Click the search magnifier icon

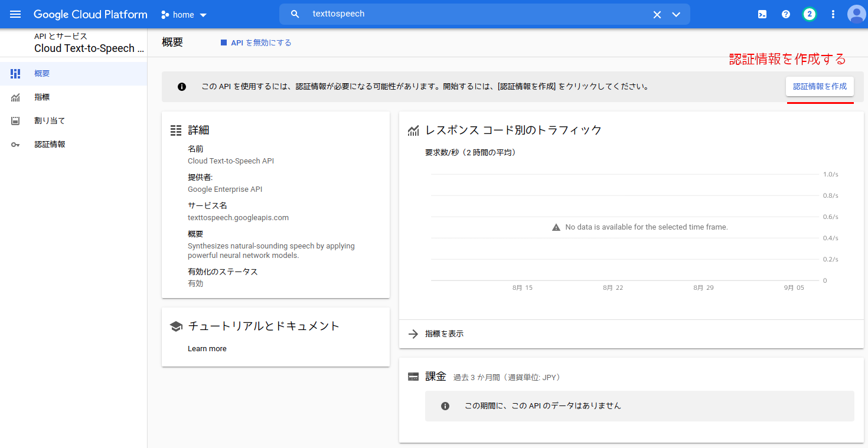point(295,14)
